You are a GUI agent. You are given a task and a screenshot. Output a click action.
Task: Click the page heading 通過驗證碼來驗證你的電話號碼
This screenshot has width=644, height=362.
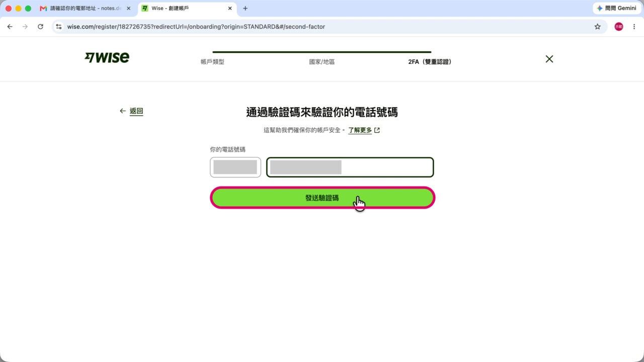(322, 112)
